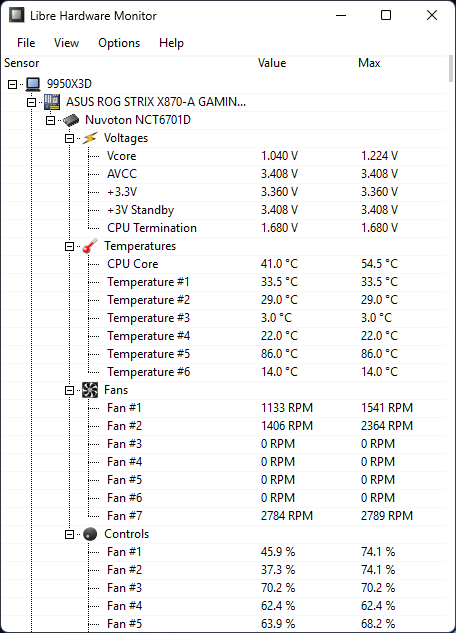Click the motherboard icon beside ASUS ROG STRIX
The image size is (456, 633).
click(52, 102)
